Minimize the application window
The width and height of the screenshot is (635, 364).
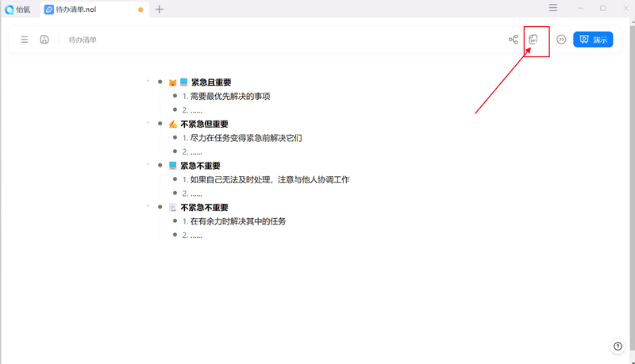coord(580,8)
